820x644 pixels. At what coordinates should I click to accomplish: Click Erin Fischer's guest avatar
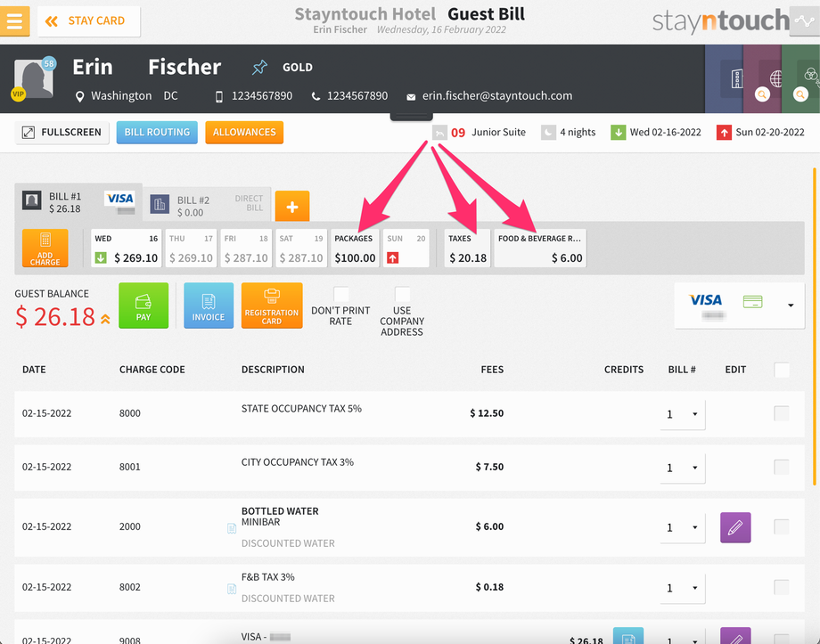[34, 79]
